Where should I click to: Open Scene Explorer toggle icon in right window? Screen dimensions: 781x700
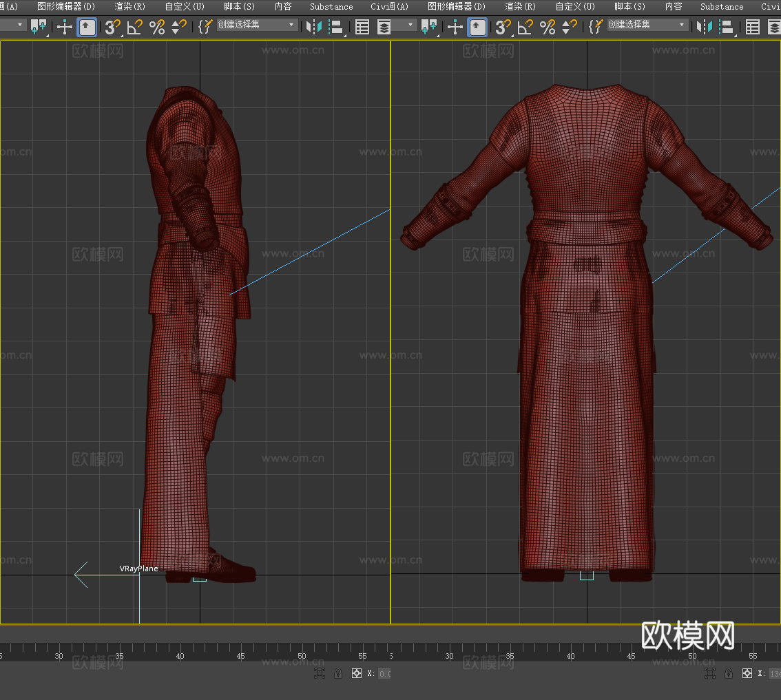(753, 27)
